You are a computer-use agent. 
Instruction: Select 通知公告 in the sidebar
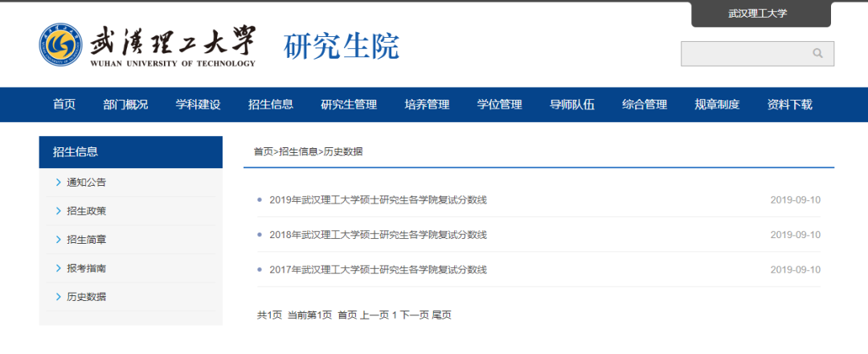pyautogui.click(x=86, y=183)
